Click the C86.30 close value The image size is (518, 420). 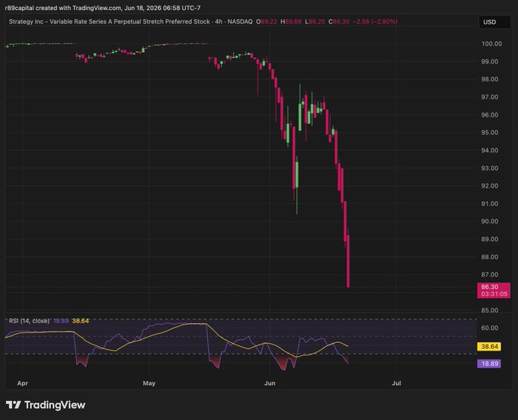[339, 21]
